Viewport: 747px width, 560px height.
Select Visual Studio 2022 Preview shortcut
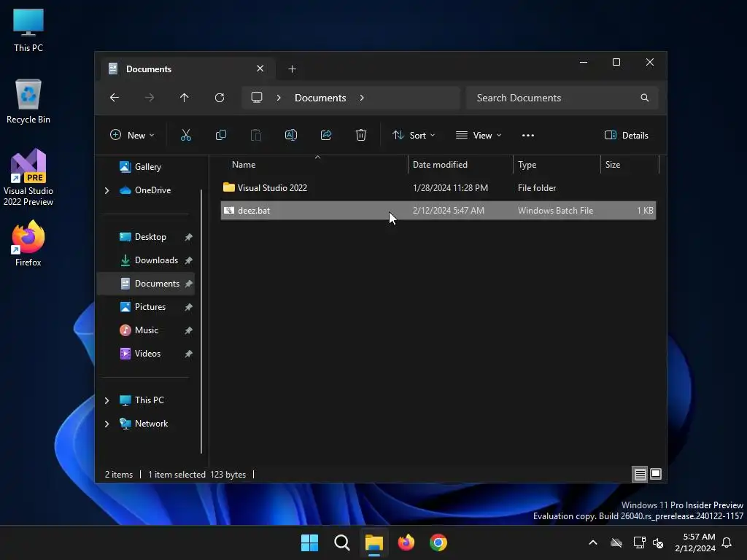[28, 177]
